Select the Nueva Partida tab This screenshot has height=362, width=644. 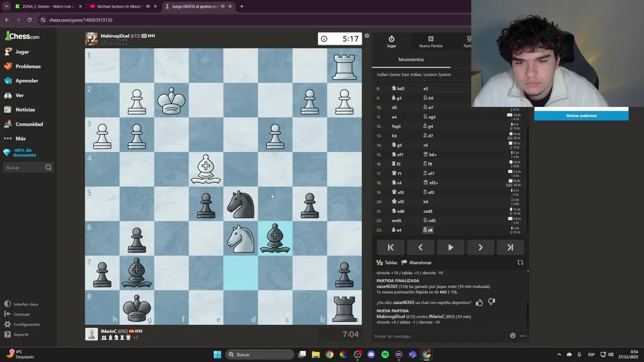pos(431,42)
